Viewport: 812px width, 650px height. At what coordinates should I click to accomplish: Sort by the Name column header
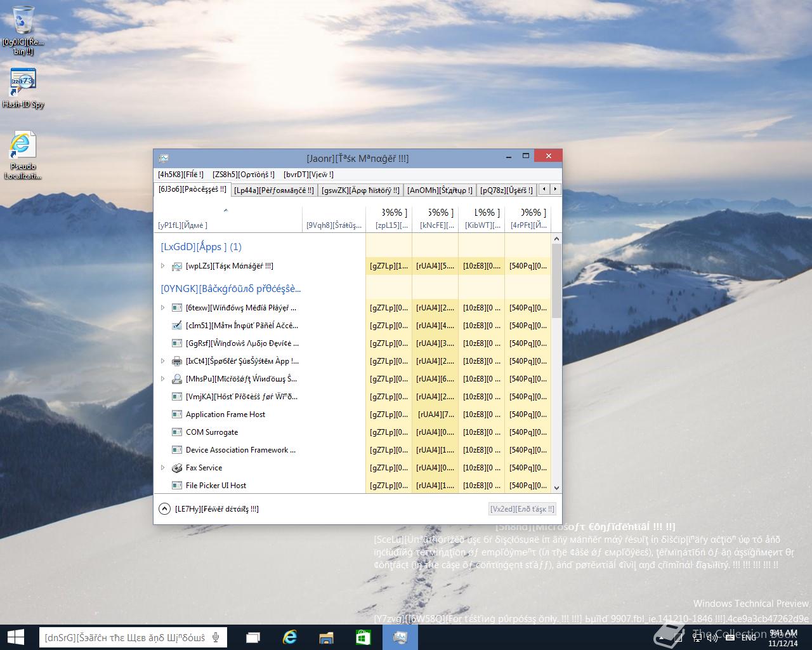point(228,219)
